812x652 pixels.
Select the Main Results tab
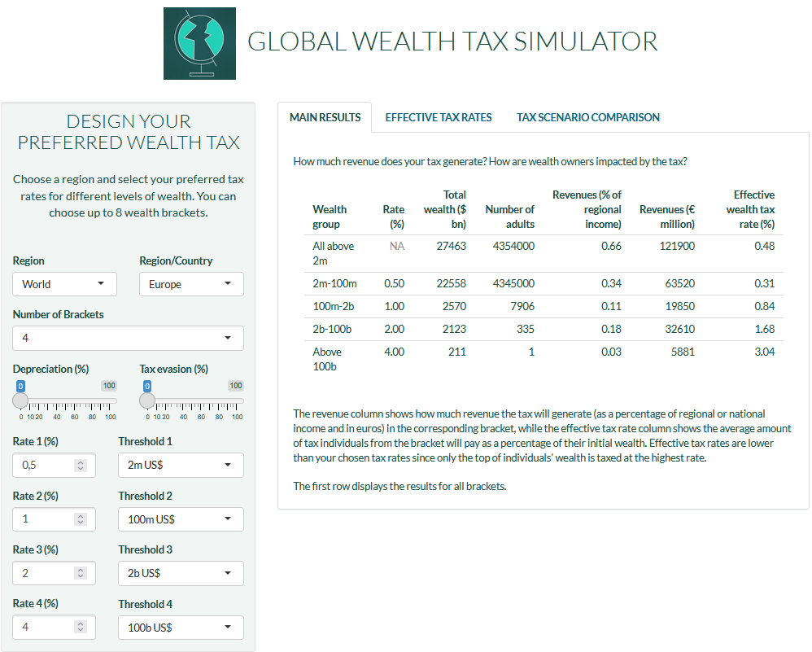point(325,117)
